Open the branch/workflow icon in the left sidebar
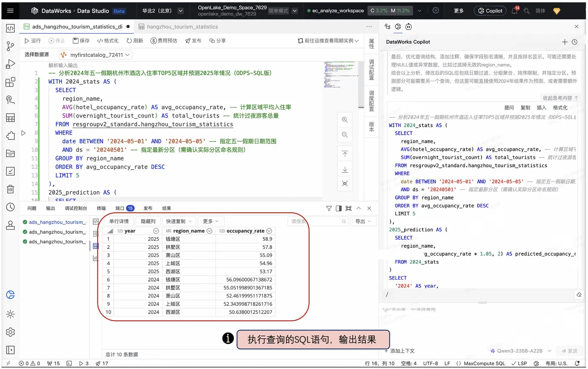Screen dimensions: 588x369 [10, 46]
